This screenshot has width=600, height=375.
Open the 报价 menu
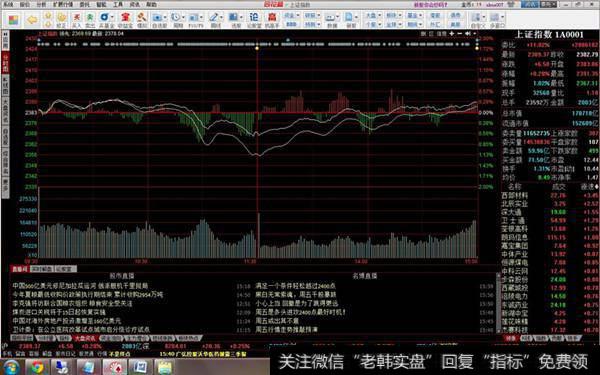pyautogui.click(x=24, y=5)
